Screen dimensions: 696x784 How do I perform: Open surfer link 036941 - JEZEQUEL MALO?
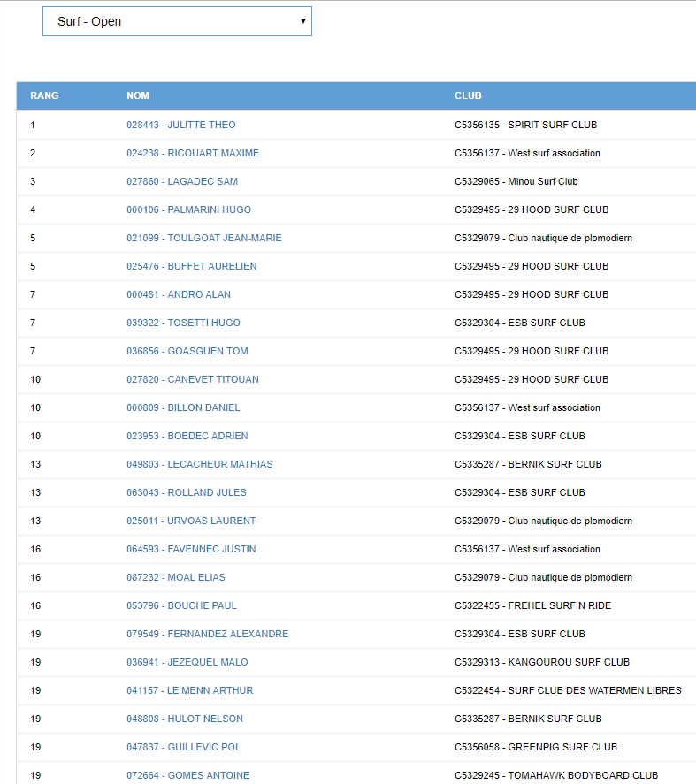pos(187,661)
